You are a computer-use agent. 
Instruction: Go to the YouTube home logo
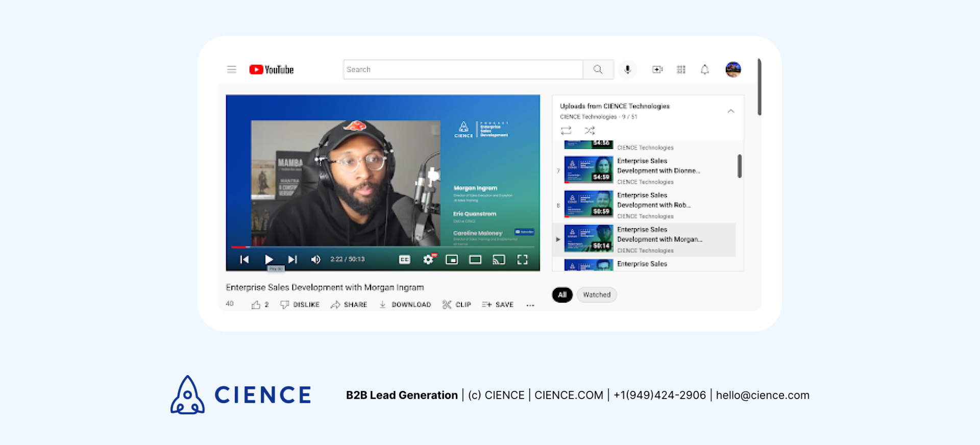pyautogui.click(x=272, y=69)
